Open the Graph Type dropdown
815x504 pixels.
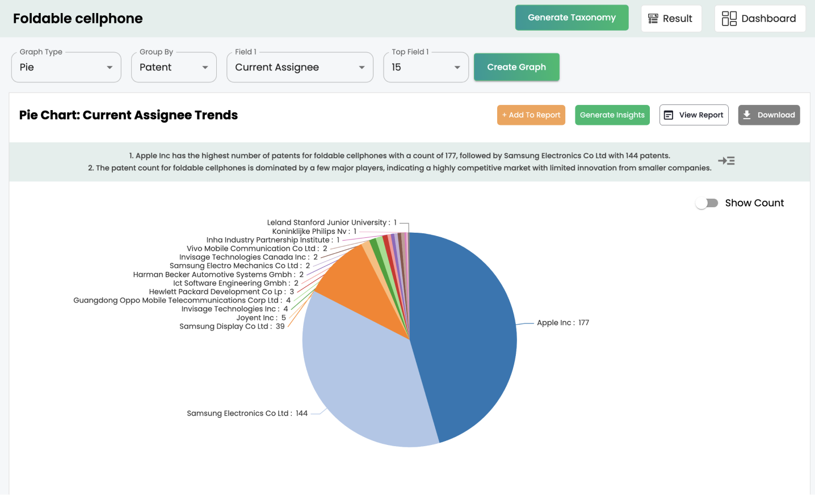[66, 67]
